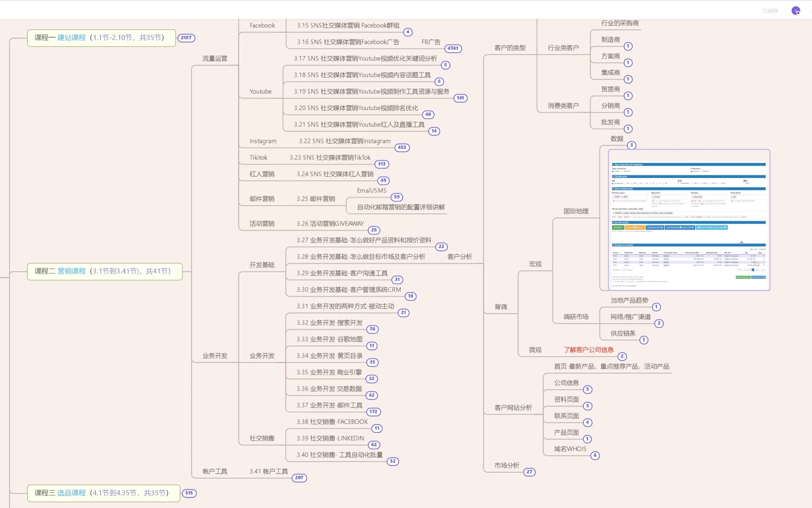
Task: Select the 消费类客户 node
Action: click(x=563, y=106)
